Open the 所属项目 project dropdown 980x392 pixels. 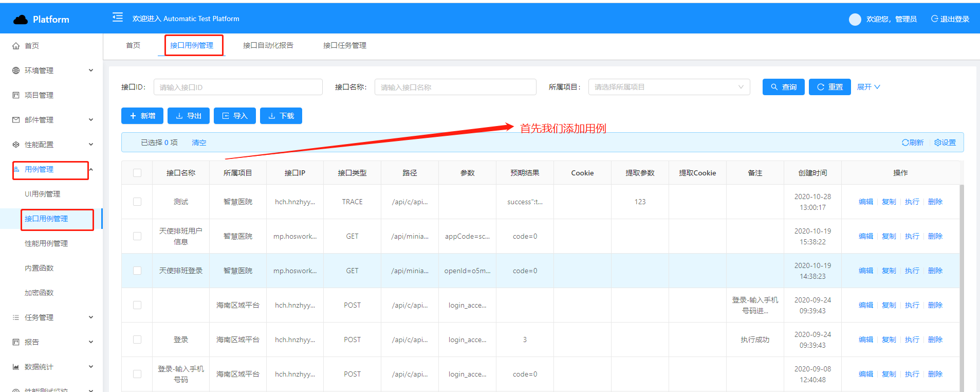[x=669, y=87]
